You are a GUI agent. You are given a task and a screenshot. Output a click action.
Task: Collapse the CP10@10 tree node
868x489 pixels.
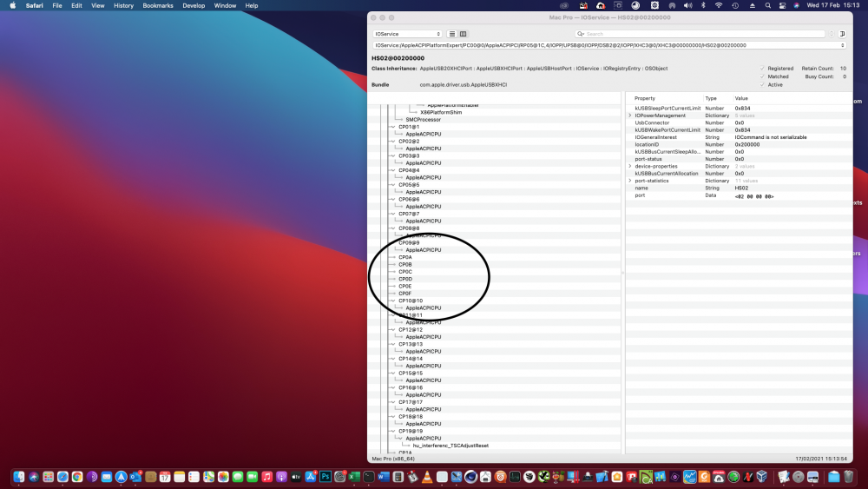point(393,301)
